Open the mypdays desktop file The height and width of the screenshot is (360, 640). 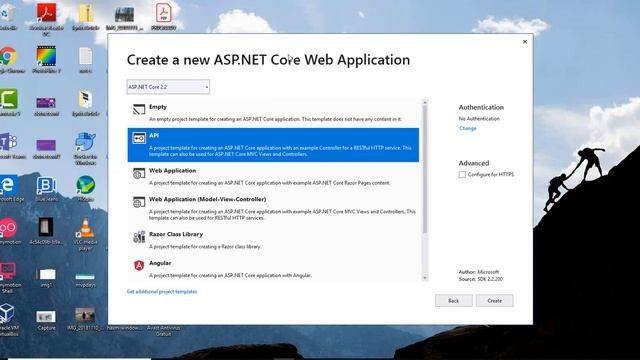[x=85, y=276]
